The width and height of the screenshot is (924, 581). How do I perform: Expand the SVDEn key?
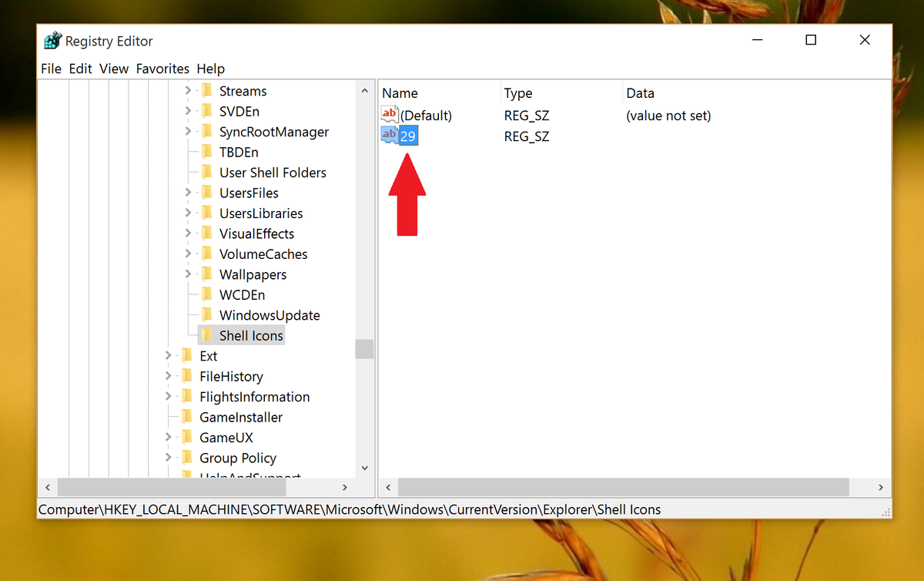coord(188,111)
